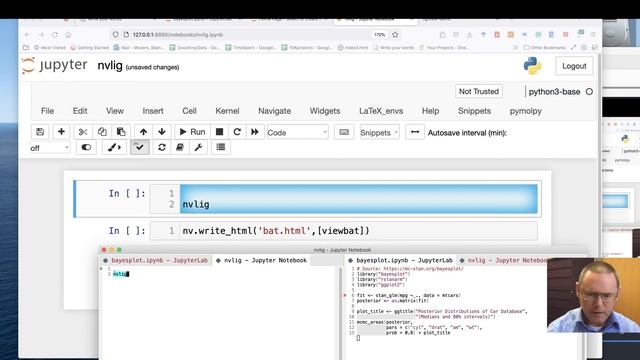
Task: Click the 170% zoom level indicator
Action: [x=379, y=35]
